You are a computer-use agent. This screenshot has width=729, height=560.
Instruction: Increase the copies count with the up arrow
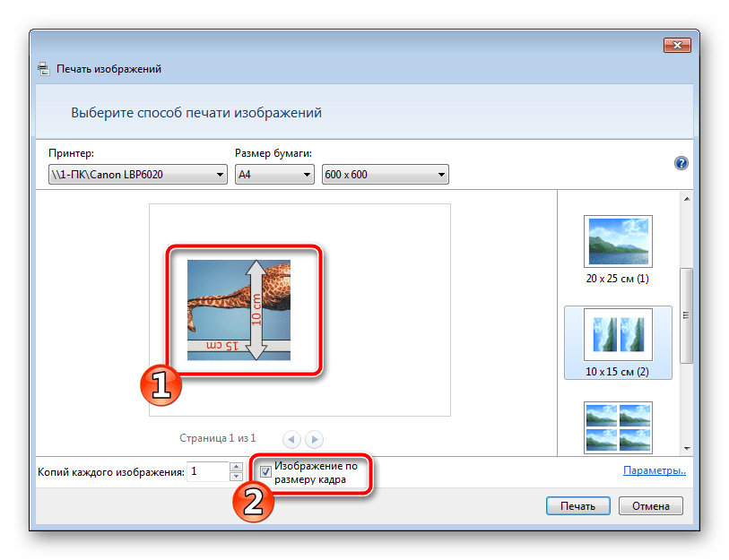tap(236, 466)
